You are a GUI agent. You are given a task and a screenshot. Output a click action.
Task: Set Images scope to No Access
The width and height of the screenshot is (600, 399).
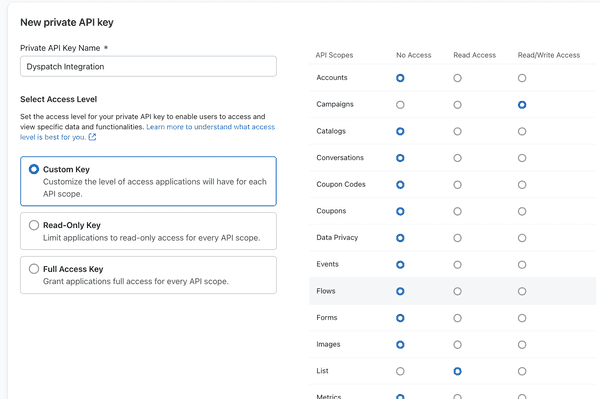coord(400,345)
